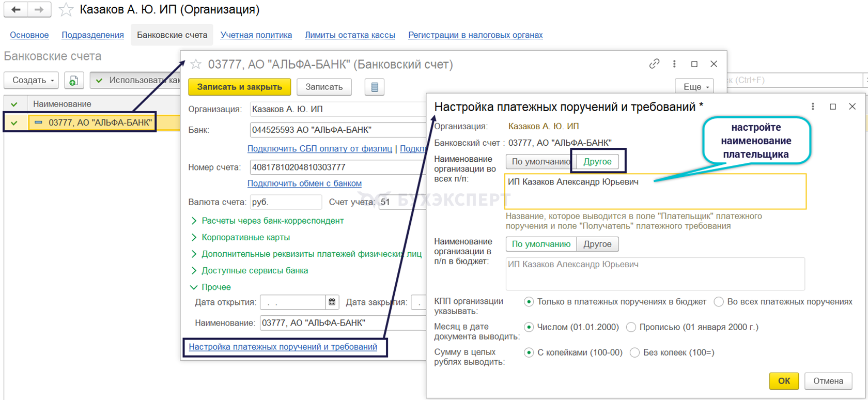
Task: Add bank account window to favorites
Action: 196,64
